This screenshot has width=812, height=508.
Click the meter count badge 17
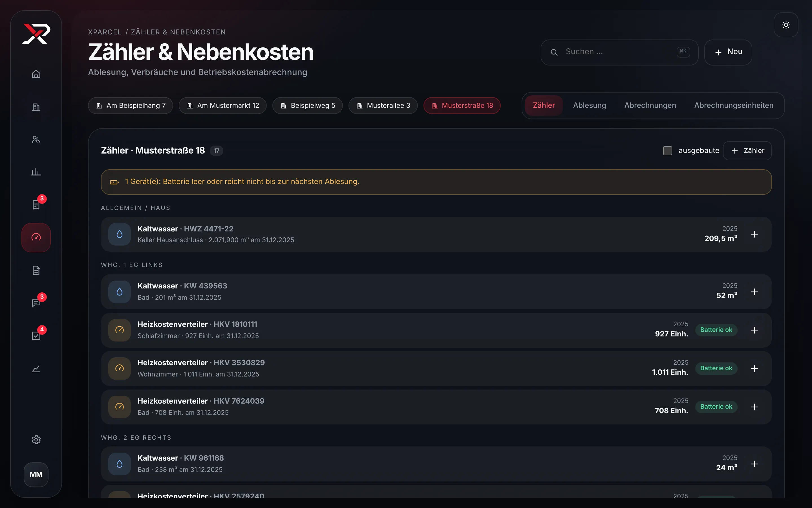217,151
